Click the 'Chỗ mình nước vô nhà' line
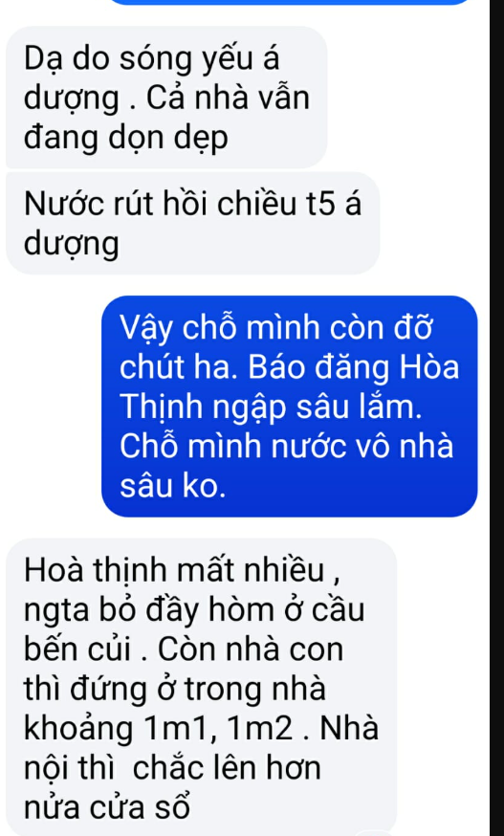The image size is (504, 836). pyautogui.click(x=286, y=447)
